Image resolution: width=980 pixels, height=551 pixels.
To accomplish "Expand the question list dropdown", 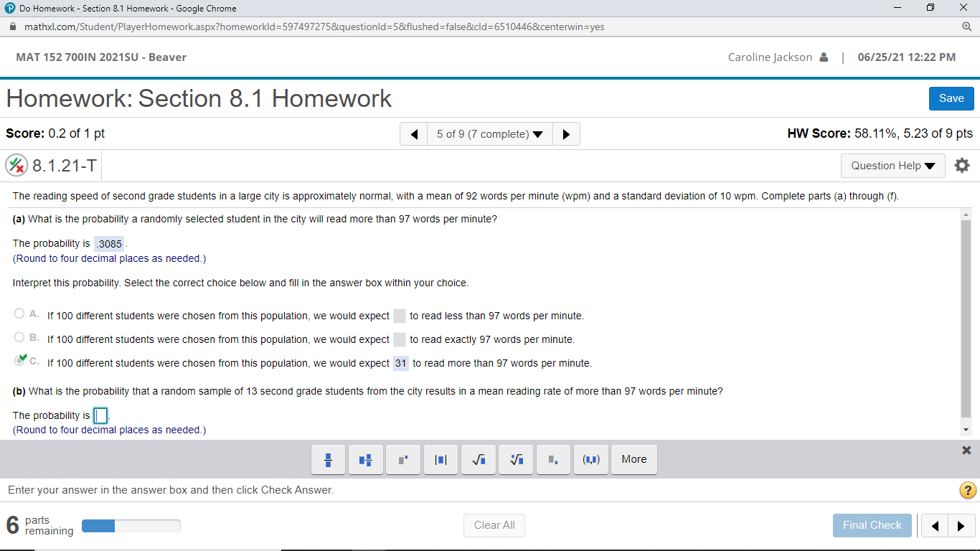I will [490, 134].
